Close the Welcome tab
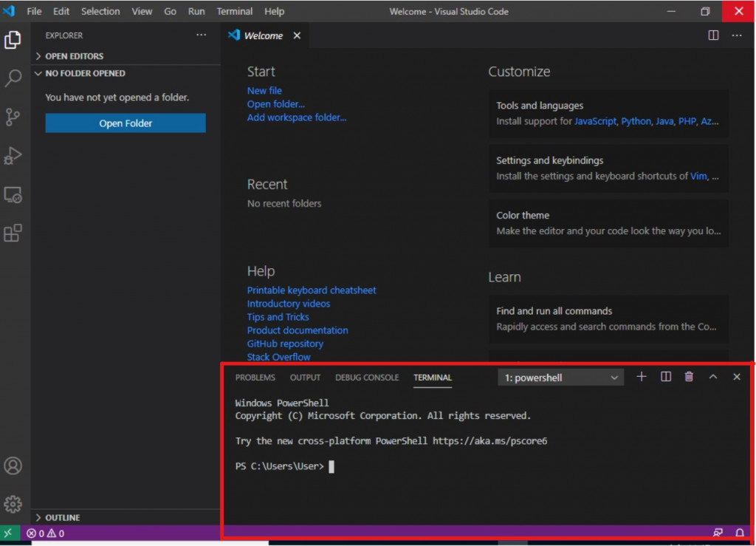756x546 pixels. 297,35
